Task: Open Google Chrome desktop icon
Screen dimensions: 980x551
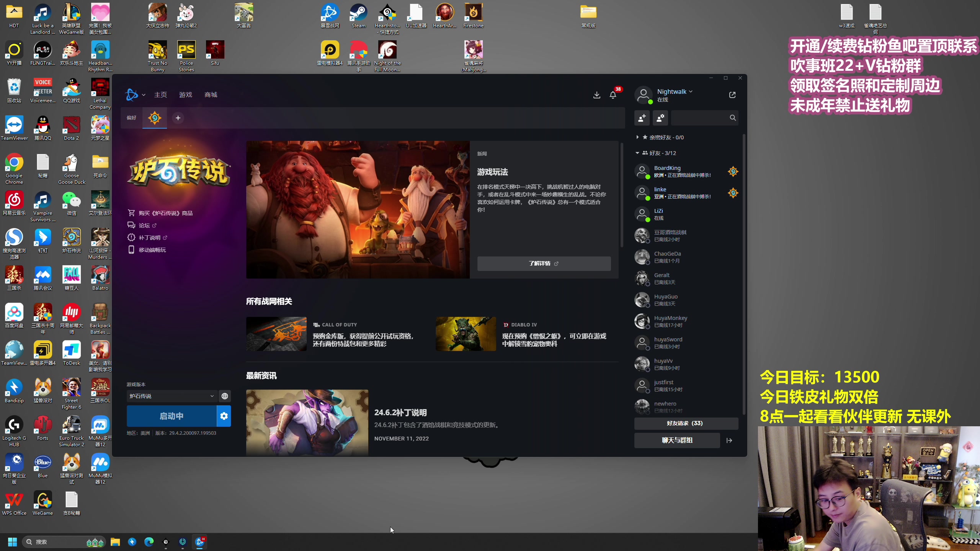Action: point(14,169)
